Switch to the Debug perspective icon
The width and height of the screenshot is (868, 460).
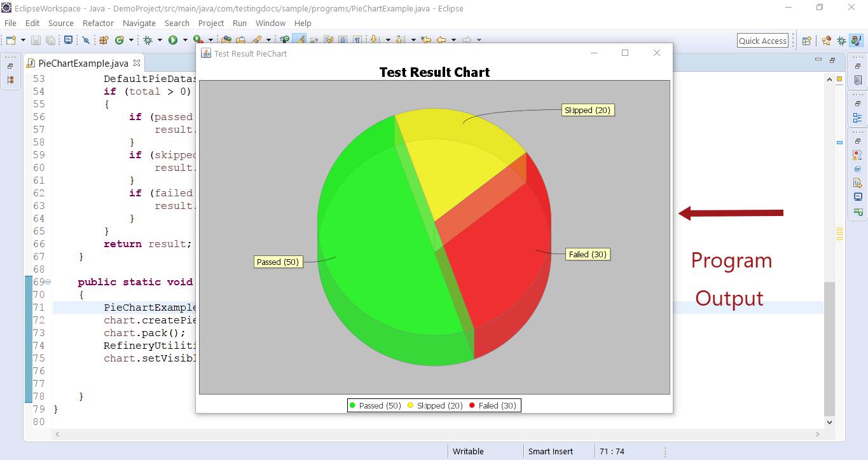point(841,41)
